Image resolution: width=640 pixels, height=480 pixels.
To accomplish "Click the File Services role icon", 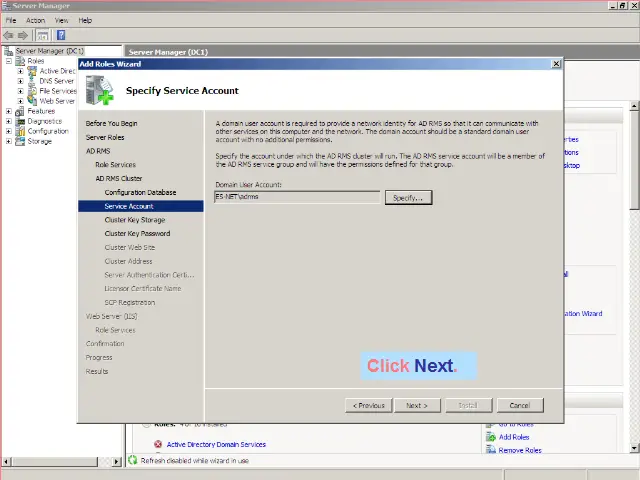I will tap(32, 91).
